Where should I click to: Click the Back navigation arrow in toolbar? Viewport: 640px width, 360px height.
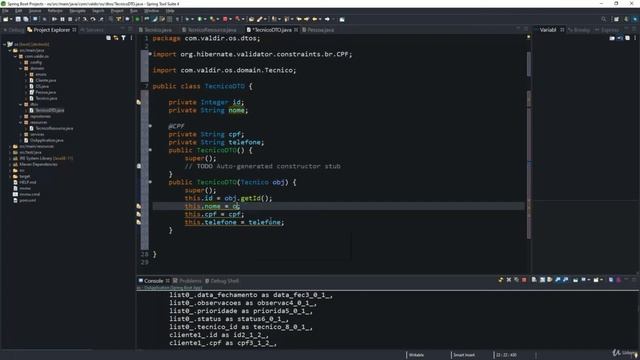[x=315, y=19]
